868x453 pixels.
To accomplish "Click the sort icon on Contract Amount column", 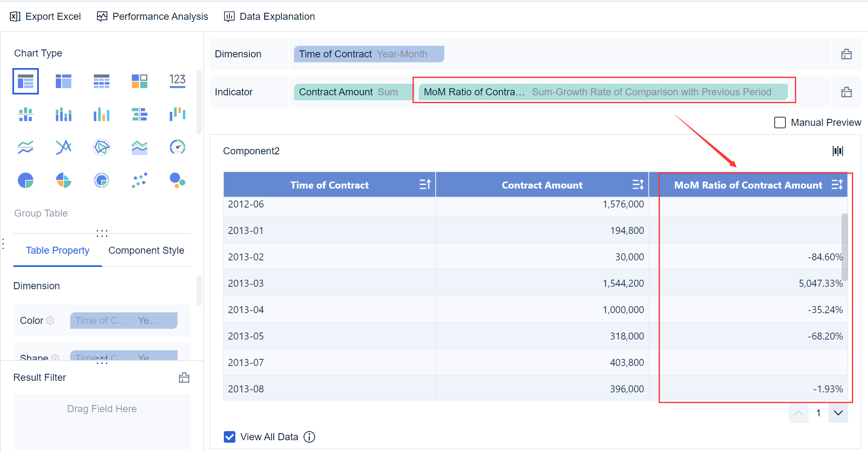I will coord(638,184).
